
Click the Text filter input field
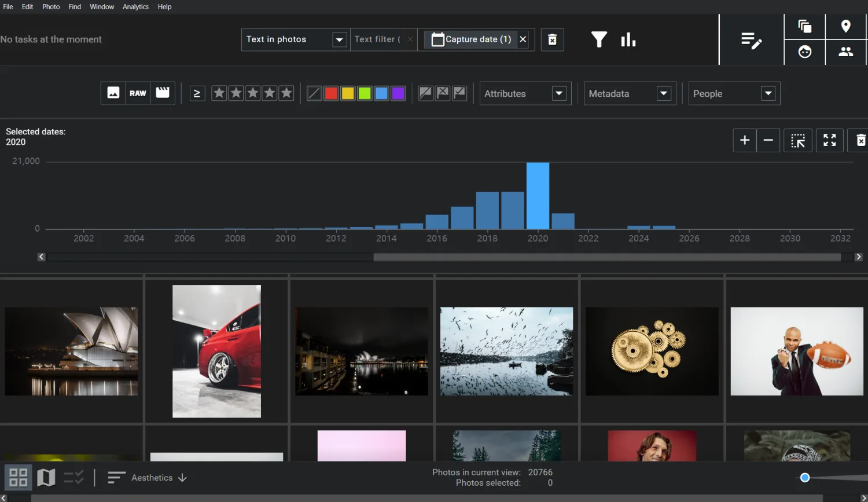pos(377,39)
